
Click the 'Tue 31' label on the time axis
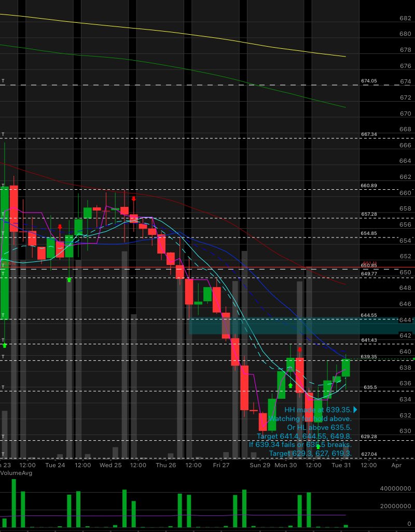point(341,466)
